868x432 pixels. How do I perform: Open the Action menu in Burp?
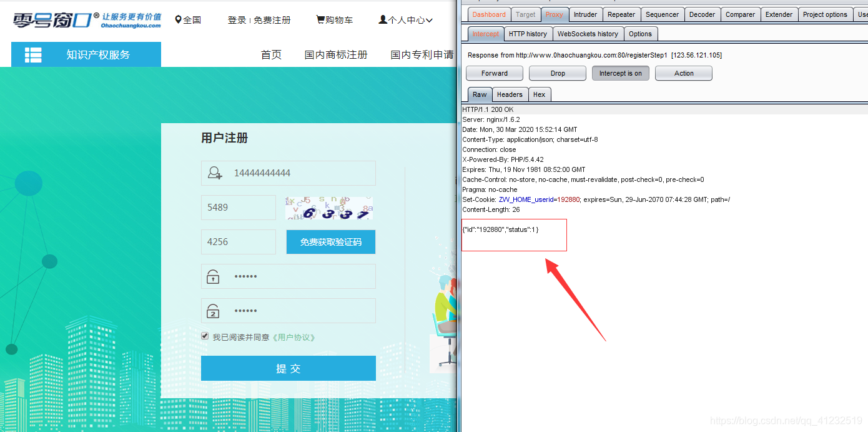click(684, 73)
